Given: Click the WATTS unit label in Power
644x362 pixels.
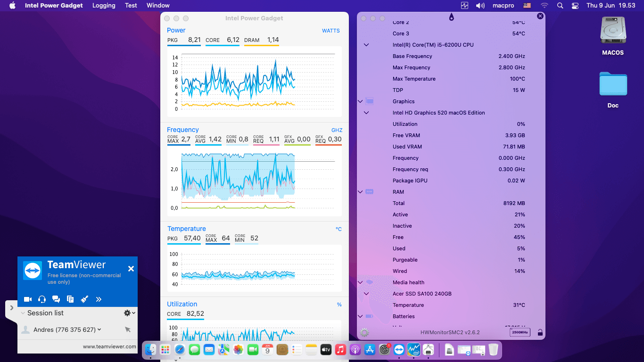Looking at the screenshot, I should (x=331, y=31).
